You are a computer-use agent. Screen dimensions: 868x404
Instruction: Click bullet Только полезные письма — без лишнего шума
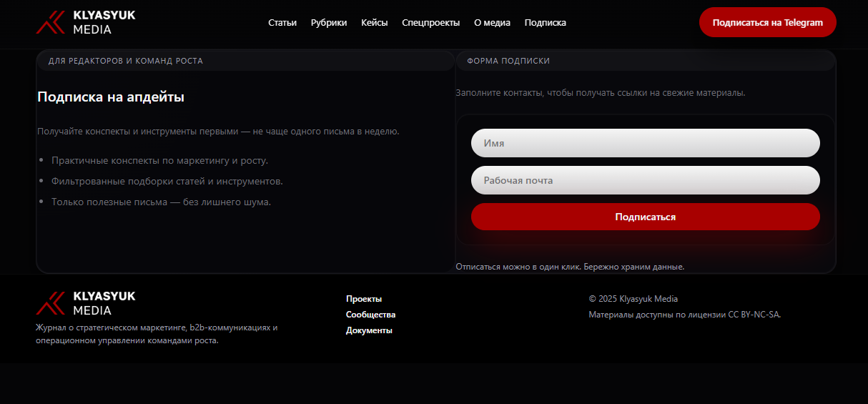(x=162, y=202)
